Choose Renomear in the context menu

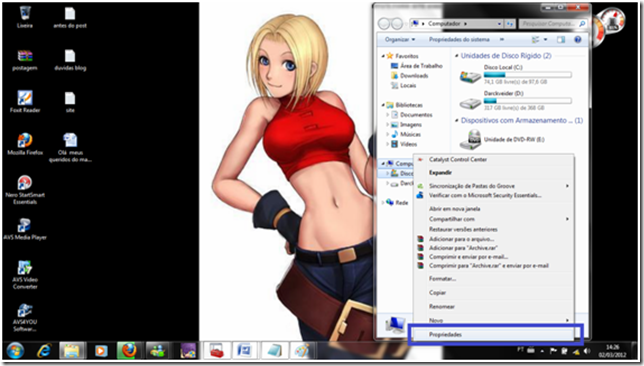click(493, 306)
